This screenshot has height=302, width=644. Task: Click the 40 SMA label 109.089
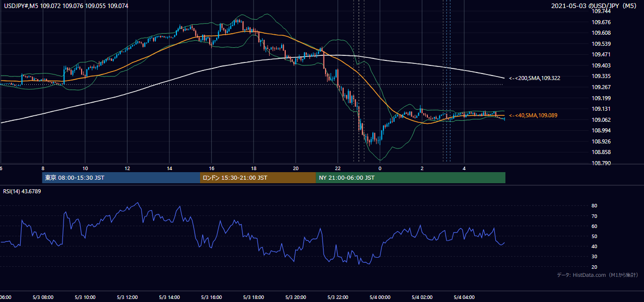pyautogui.click(x=533, y=116)
